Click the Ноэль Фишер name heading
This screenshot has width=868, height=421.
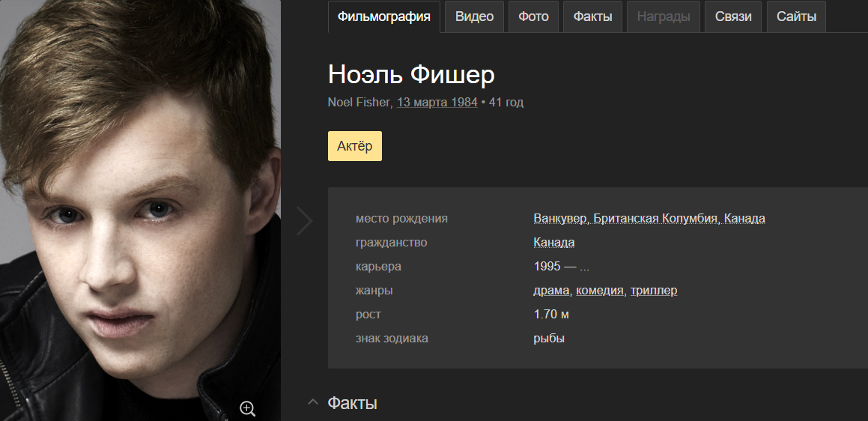pyautogui.click(x=411, y=74)
